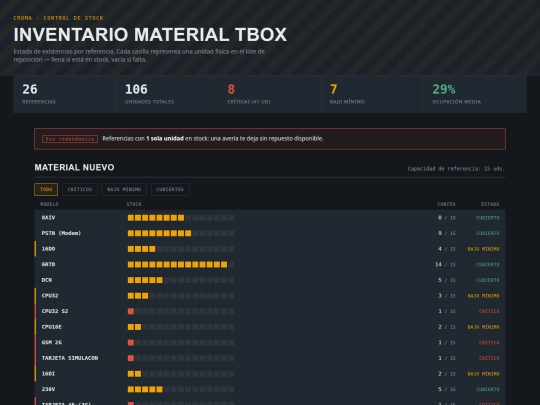Screen dimensions: 540x405
Task: Click the count 5 / 15 for DCN
Action: (447, 280)
